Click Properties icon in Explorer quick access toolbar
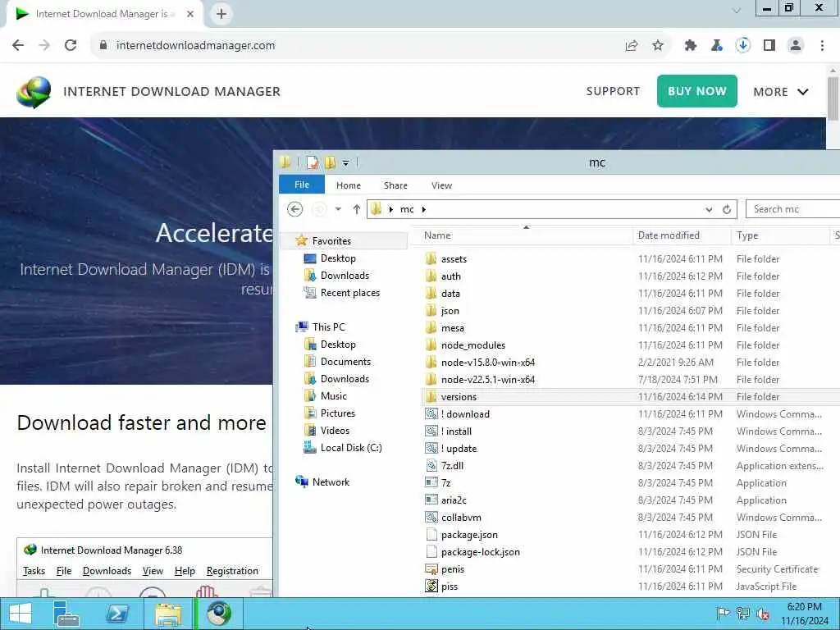 pos(313,162)
